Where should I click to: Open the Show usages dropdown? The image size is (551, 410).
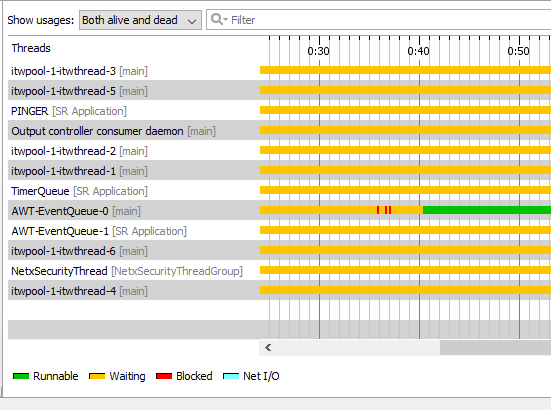140,20
